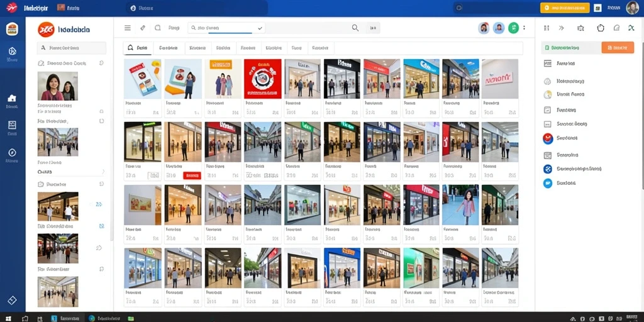This screenshot has height=322, width=644.
Task: Click the magnifier icon beside search field
Action: coord(355,28)
